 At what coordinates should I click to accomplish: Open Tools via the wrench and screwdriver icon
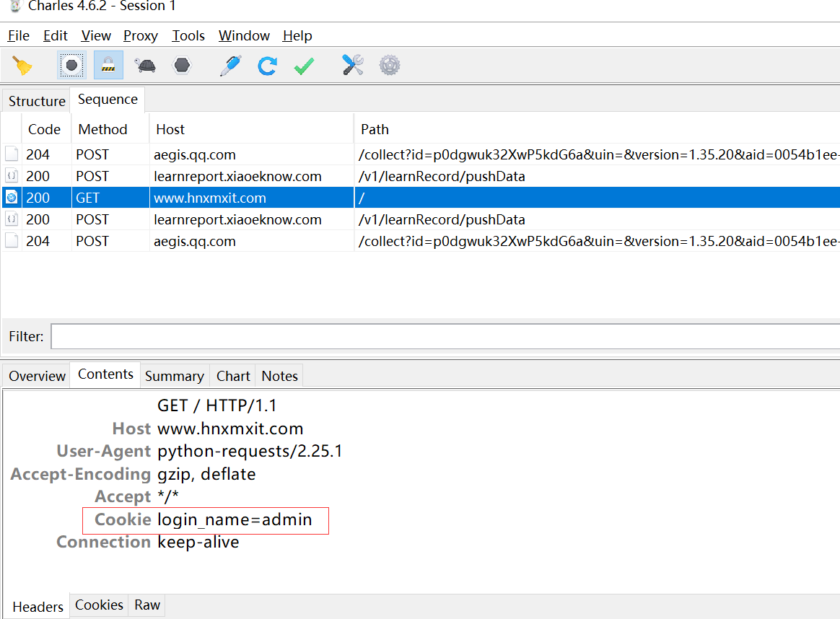click(353, 65)
